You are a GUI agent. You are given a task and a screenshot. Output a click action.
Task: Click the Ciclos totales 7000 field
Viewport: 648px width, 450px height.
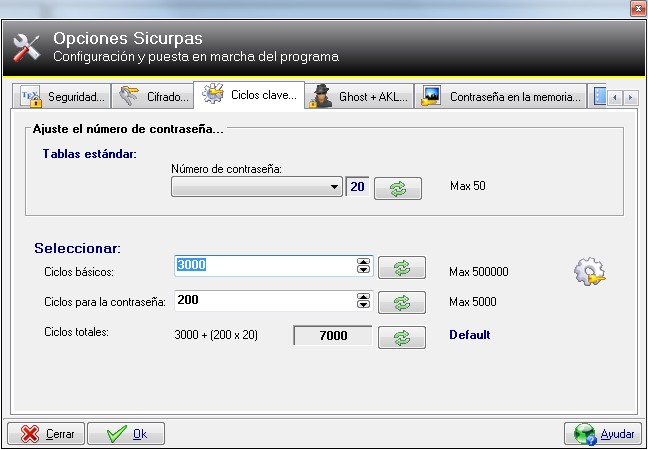tap(333, 335)
